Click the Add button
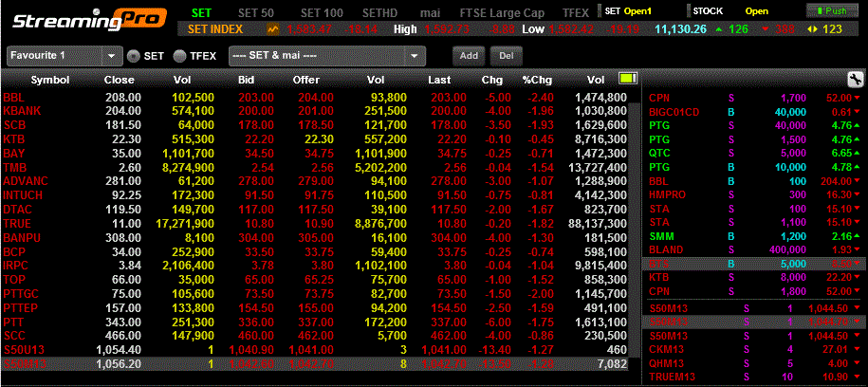This screenshot has width=868, height=387. [469, 56]
